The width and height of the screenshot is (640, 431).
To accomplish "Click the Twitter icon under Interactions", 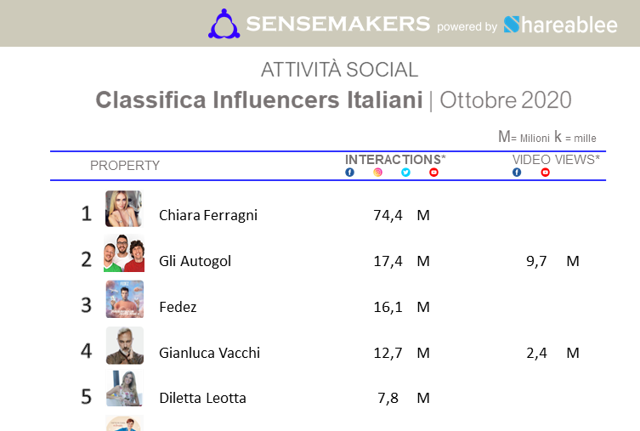I will [406, 172].
